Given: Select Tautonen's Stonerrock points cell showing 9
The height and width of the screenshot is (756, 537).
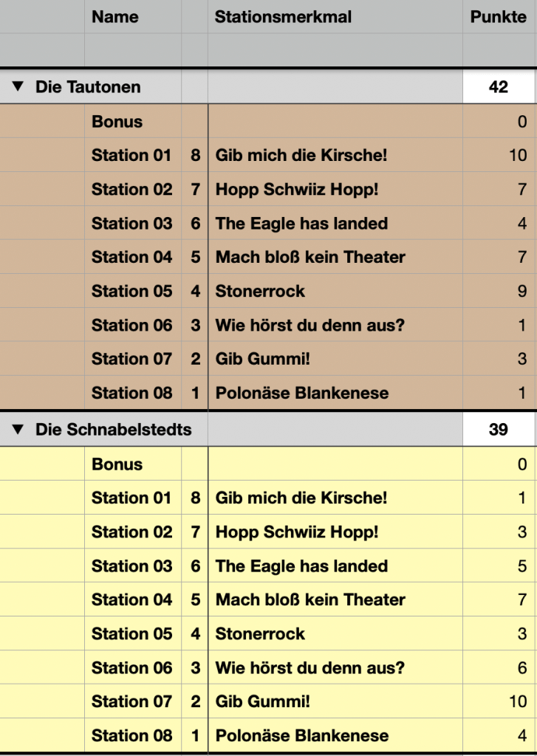Looking at the screenshot, I should click(499, 291).
